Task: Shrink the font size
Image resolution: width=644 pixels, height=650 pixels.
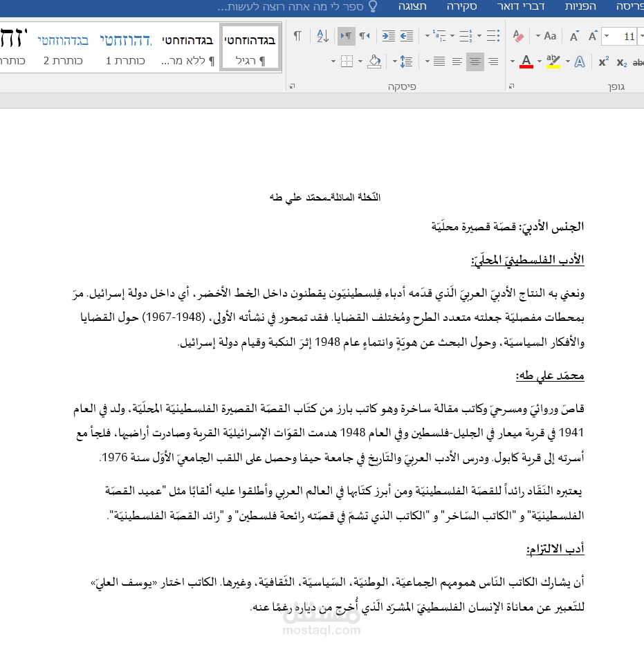Action: pos(574,37)
